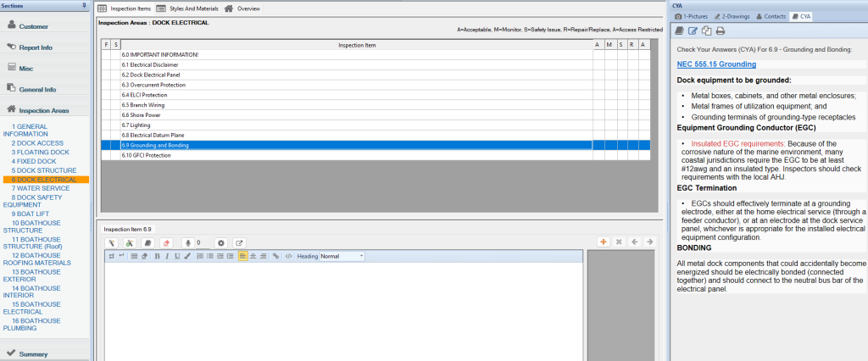The height and width of the screenshot is (361, 868).
Task: Open the 1-Pictures tab
Action: tap(691, 16)
